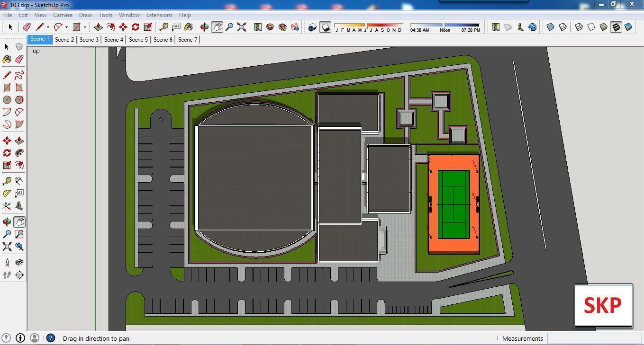644x345 pixels.
Task: Select the Zoom Window tool
Action: [19, 234]
